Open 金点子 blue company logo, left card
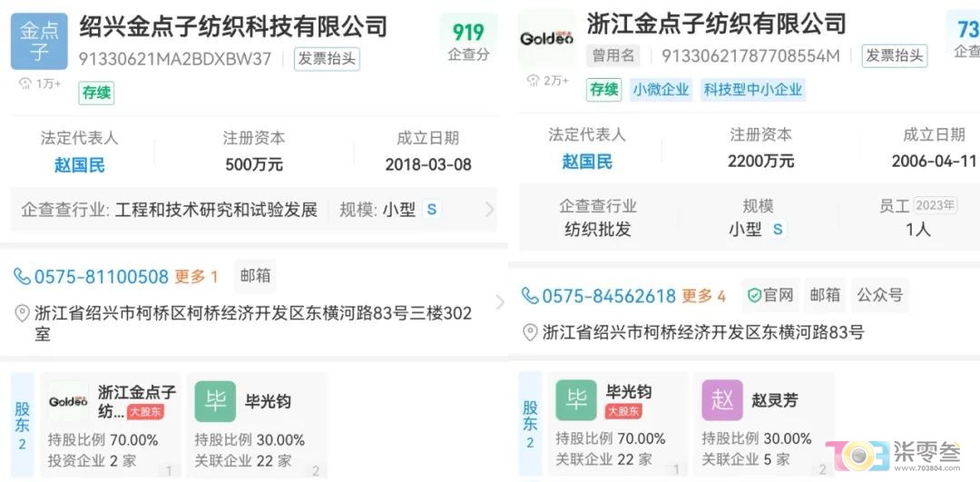Screen dimensions: 980x482 click(39, 41)
